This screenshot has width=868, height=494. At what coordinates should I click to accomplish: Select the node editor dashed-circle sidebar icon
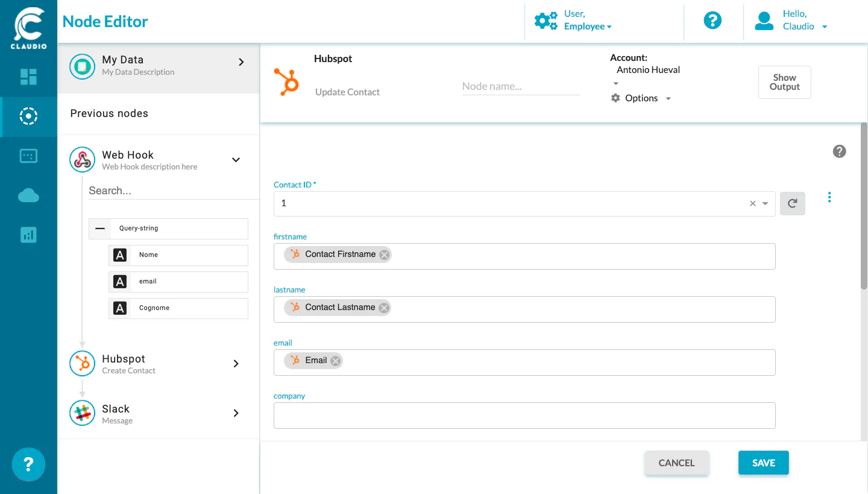click(x=28, y=116)
